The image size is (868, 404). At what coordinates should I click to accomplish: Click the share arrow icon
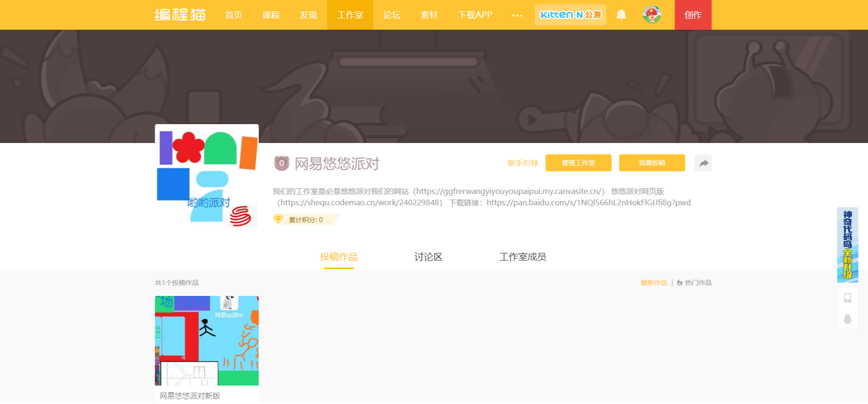point(703,163)
